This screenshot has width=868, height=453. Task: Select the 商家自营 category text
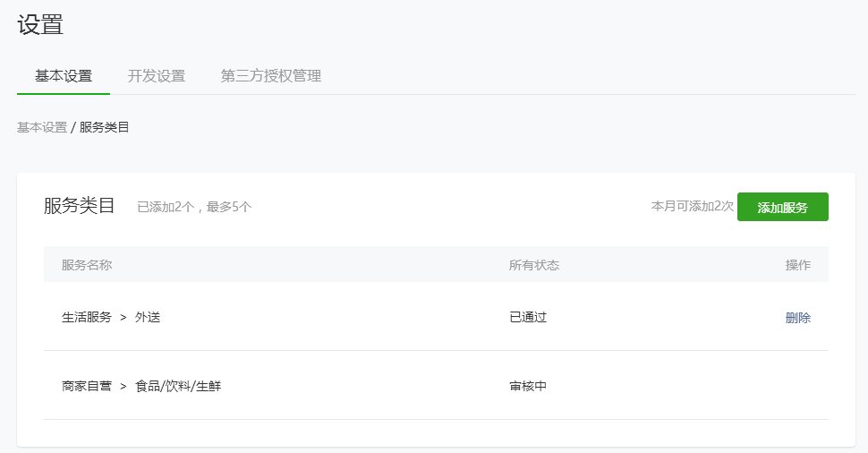(x=87, y=386)
